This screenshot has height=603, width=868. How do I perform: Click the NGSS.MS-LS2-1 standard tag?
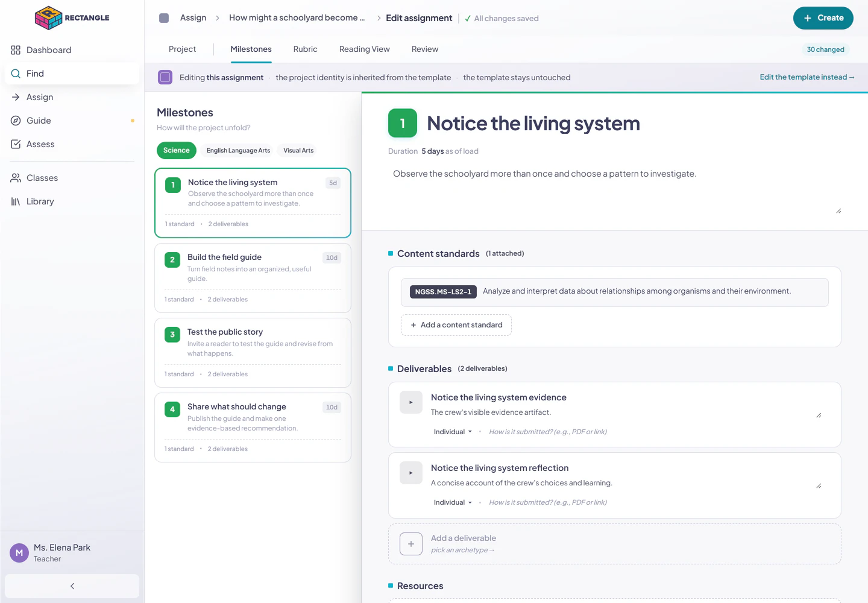[x=443, y=292]
